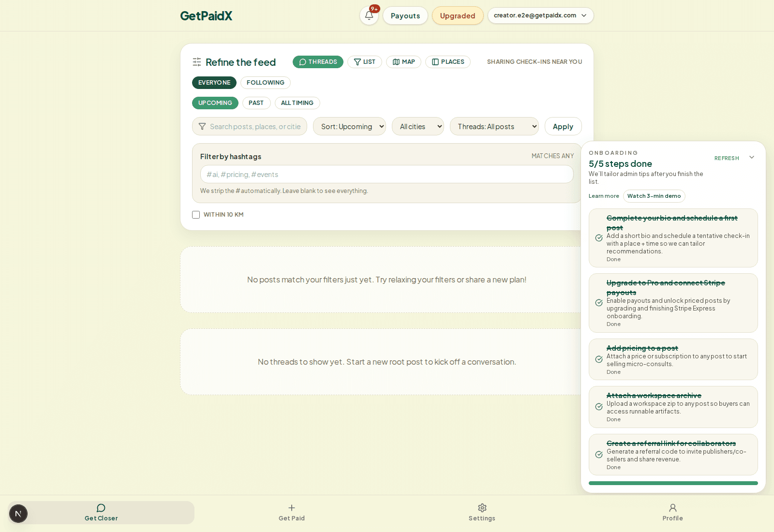The image size is (774, 532).
Task: Click the Refine the feed sliders icon
Action: pyautogui.click(x=196, y=62)
